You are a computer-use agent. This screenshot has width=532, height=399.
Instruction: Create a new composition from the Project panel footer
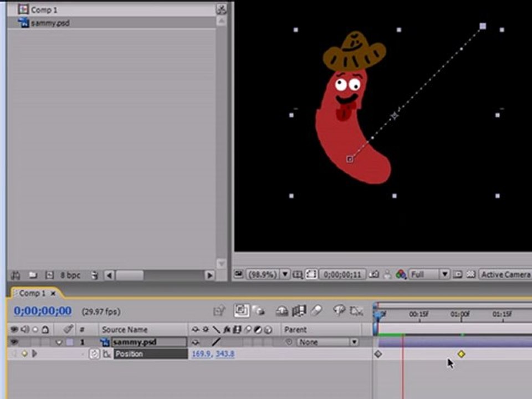click(49, 275)
